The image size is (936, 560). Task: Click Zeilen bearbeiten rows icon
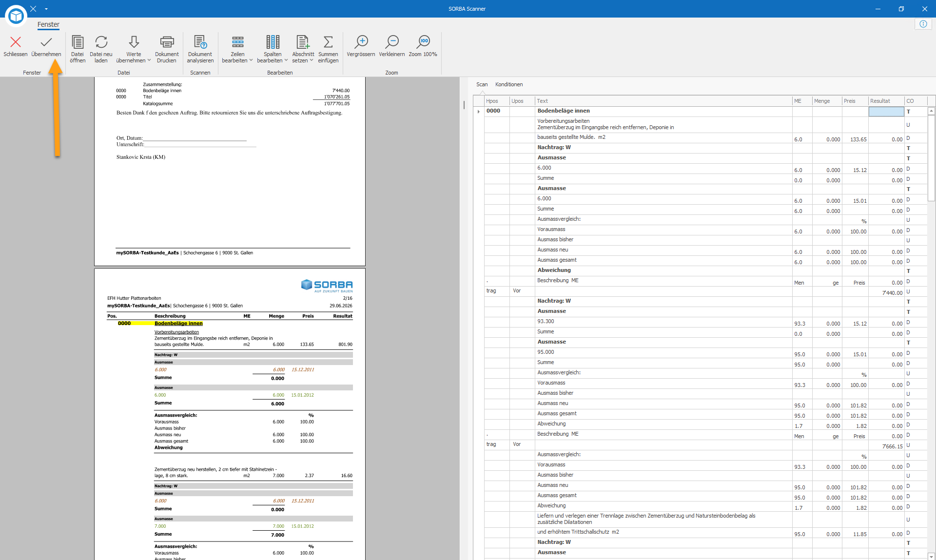237,42
